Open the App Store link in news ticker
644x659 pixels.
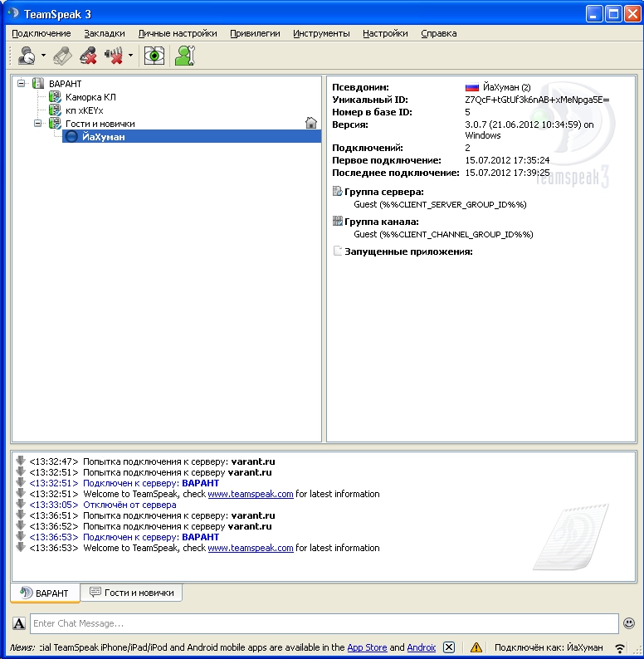[x=367, y=647]
